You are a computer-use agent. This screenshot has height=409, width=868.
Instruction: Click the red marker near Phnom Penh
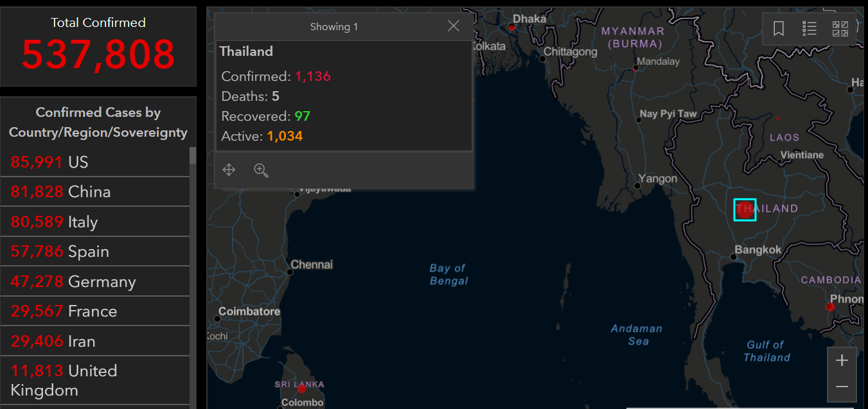829,307
